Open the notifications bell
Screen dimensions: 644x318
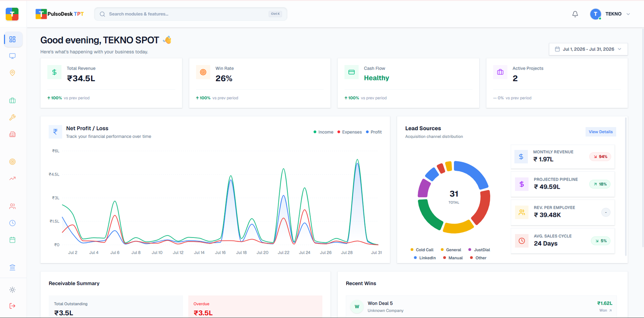[x=575, y=14]
